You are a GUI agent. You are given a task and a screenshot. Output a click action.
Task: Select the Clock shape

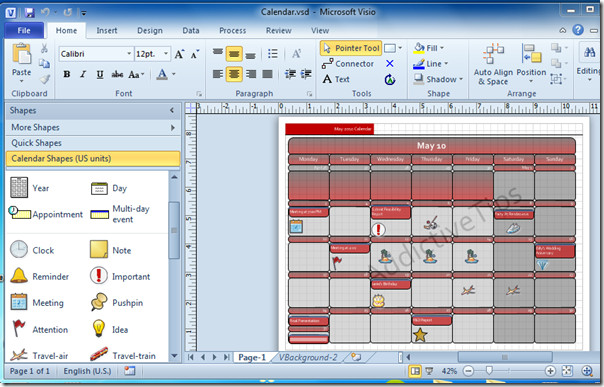(x=32, y=250)
